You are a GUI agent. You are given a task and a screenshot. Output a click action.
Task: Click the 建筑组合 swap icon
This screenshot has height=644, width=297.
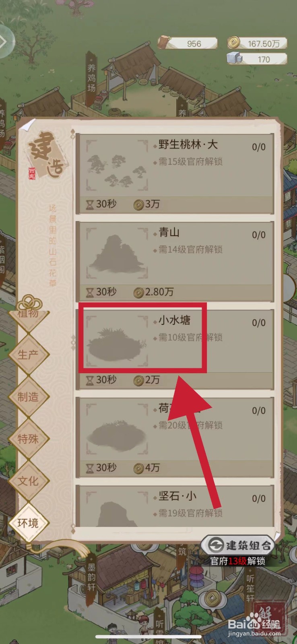coord(216,545)
